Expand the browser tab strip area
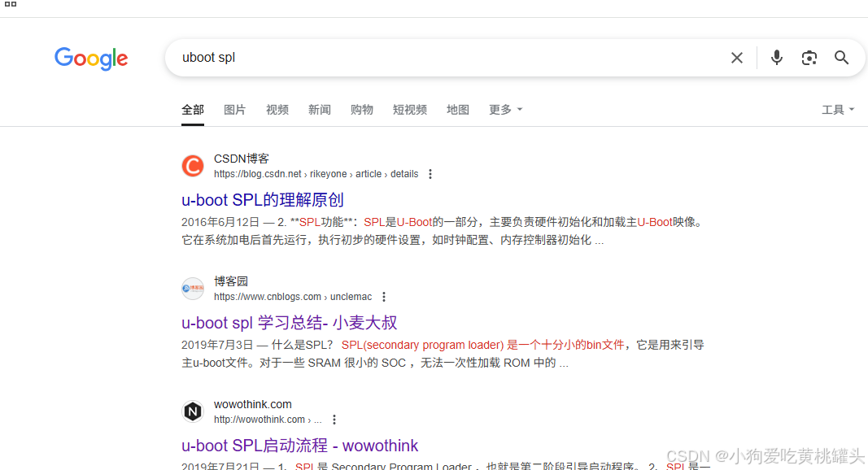 click(x=8, y=4)
